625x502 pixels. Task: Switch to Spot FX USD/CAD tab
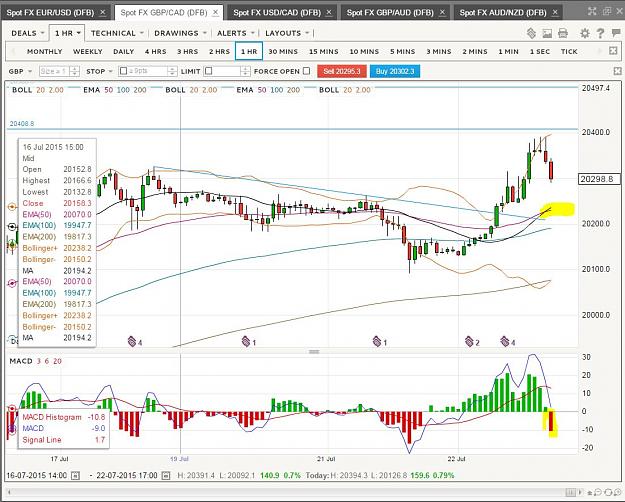tap(277, 12)
